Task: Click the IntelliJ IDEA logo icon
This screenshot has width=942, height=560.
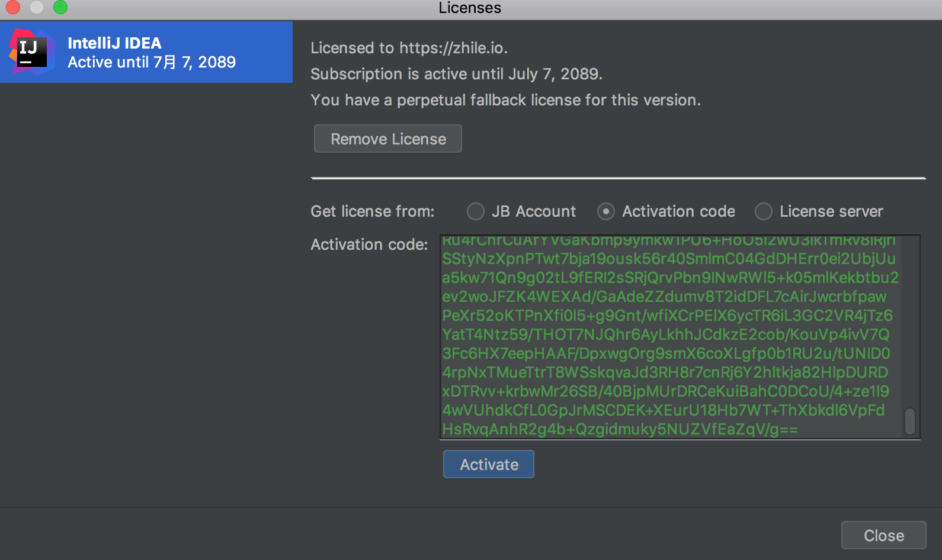Action: (x=31, y=52)
